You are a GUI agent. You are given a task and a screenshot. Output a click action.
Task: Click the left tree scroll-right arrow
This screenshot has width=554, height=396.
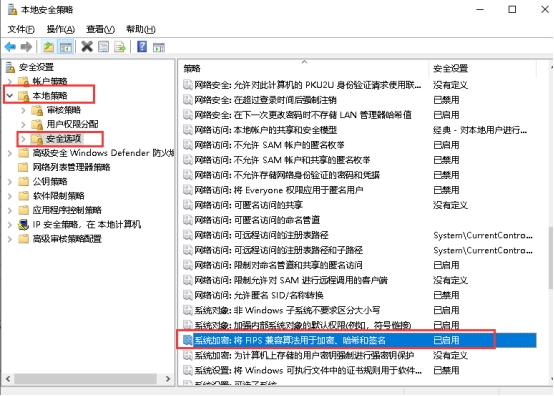pyautogui.click(x=168, y=379)
